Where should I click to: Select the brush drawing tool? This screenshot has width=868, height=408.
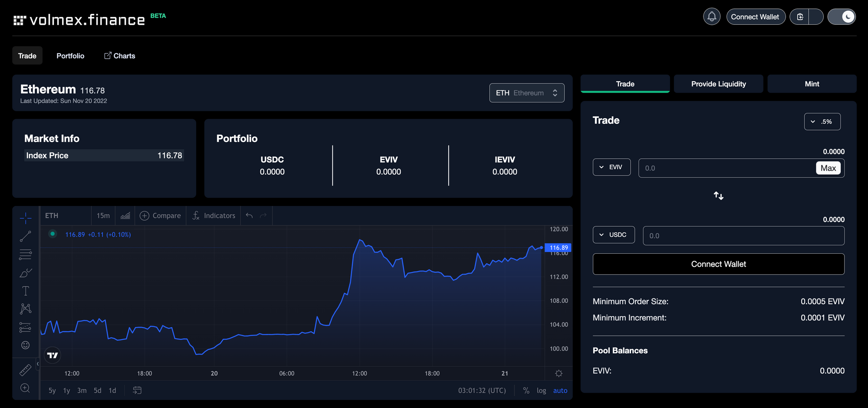26,273
